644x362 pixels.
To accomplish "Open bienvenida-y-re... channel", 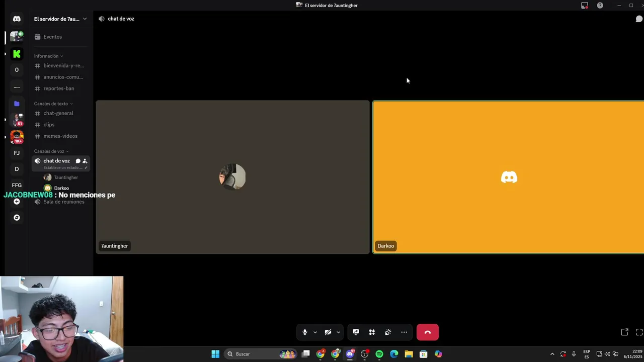I will point(60,65).
